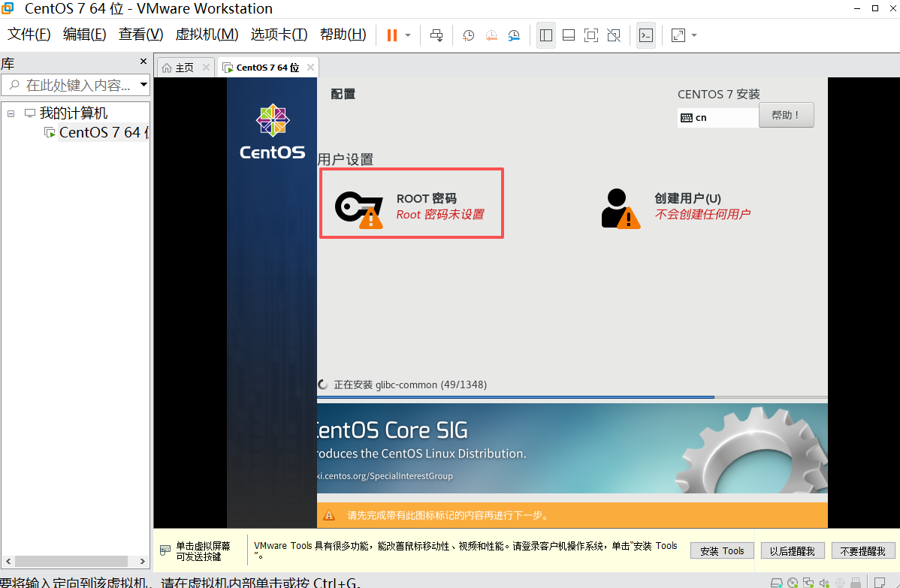Click the Unity mode icon

pyautogui.click(x=614, y=35)
